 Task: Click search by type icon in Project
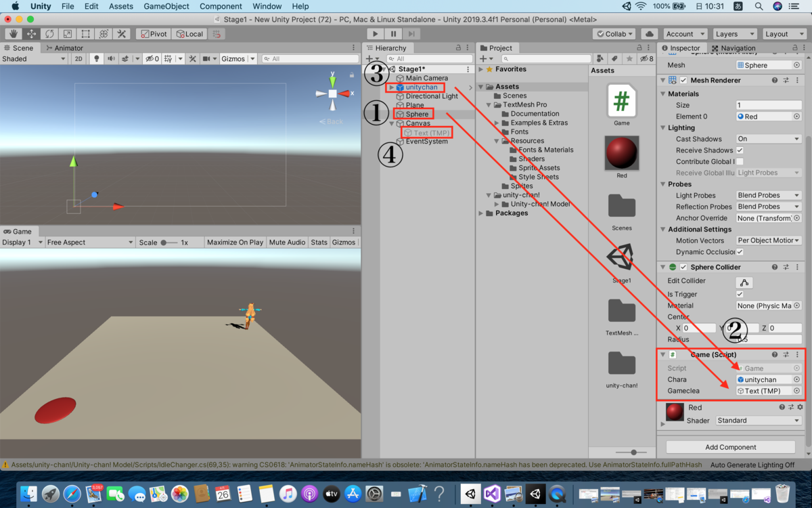tap(602, 59)
